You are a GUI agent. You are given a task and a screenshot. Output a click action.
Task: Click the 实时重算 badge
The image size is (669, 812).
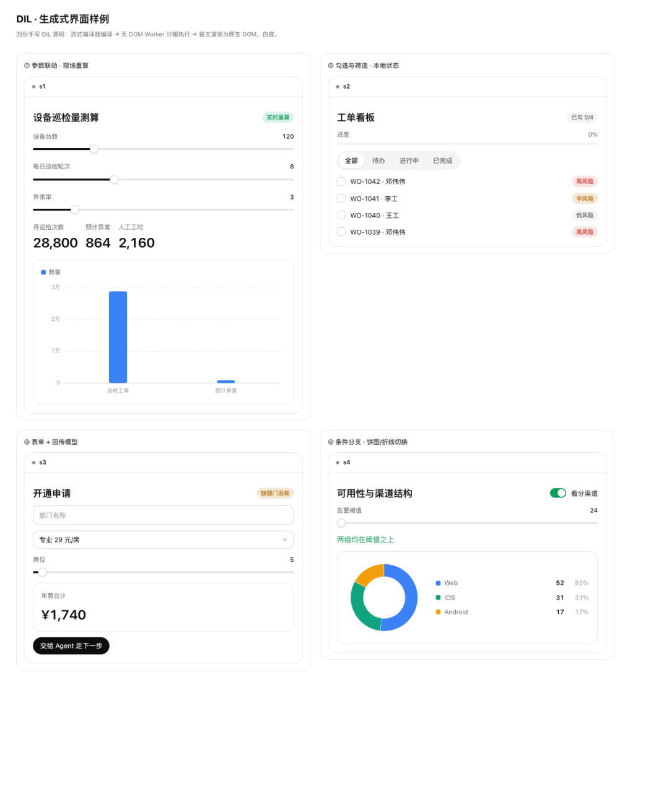(278, 117)
